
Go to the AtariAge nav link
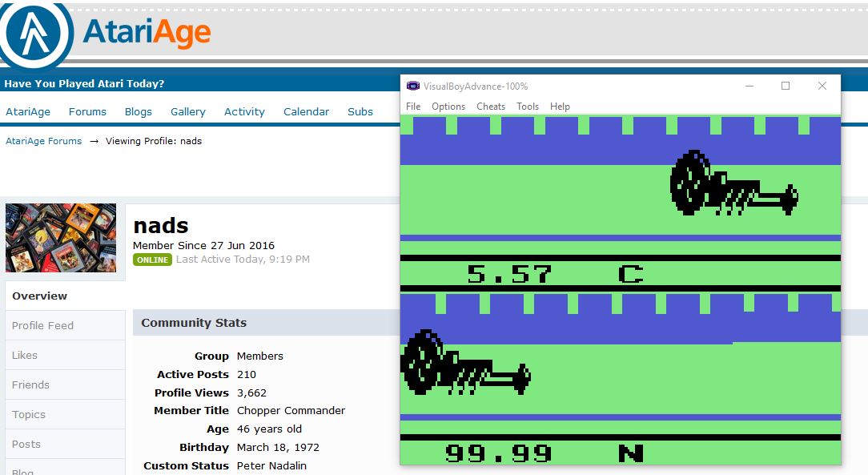coord(28,112)
